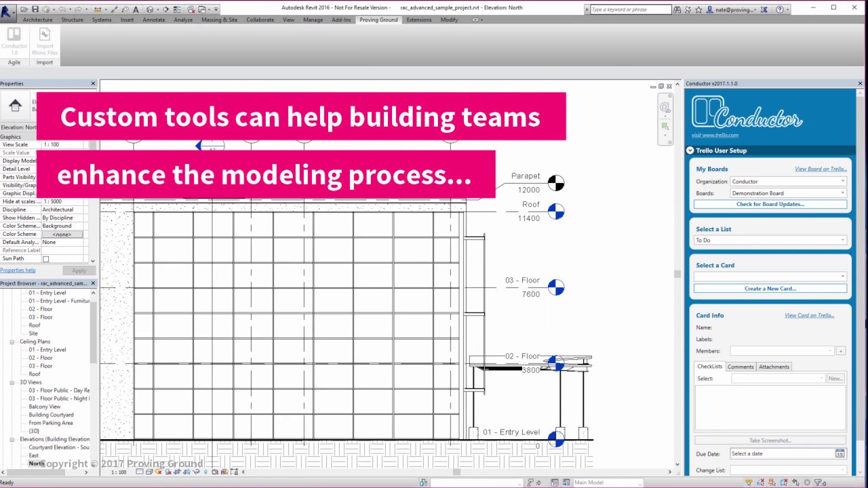Collapse the Trello User Setup section chevron
Viewport: 868px width, 488px height.
click(690, 150)
